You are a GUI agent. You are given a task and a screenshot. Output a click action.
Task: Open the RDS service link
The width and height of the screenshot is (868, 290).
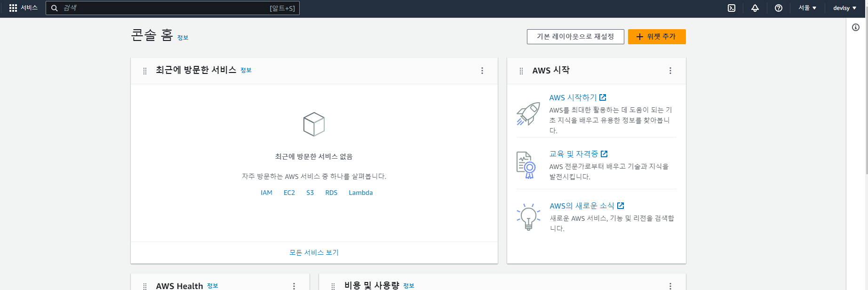pos(331,193)
